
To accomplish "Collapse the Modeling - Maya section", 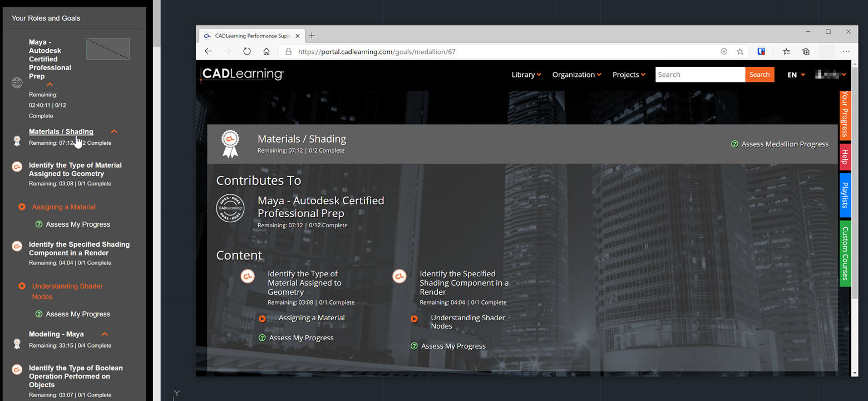I will (x=105, y=334).
